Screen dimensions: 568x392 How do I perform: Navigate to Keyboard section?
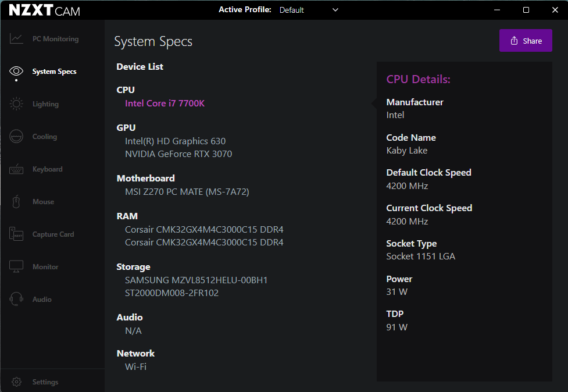(48, 169)
